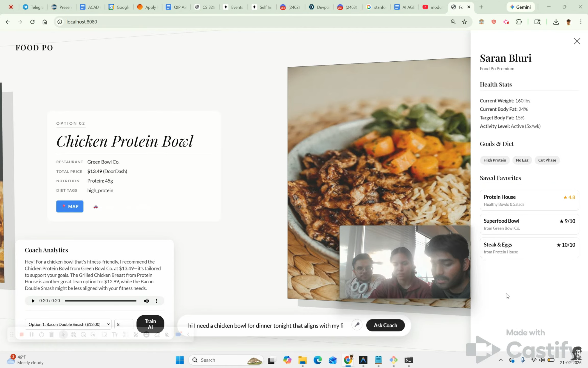Delete the recording with the trash icon

click(x=51, y=335)
